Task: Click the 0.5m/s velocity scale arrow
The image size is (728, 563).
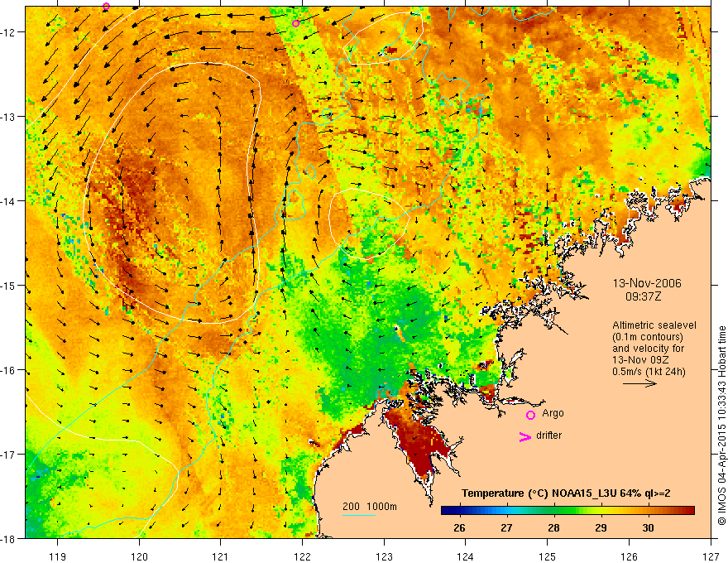Action: click(639, 383)
